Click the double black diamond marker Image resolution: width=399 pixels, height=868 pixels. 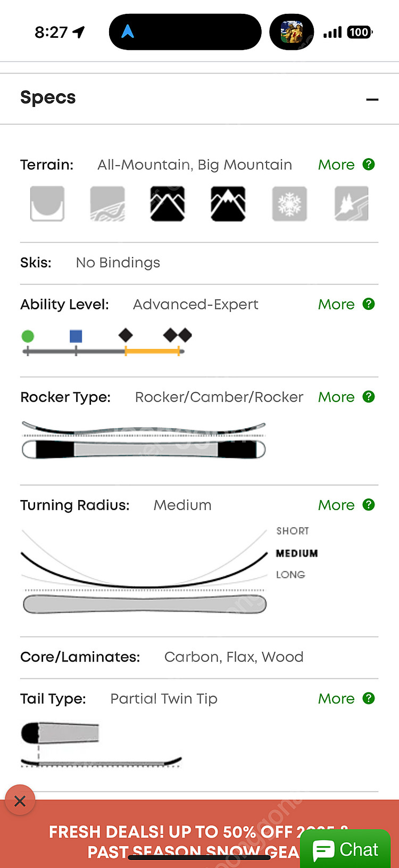(x=178, y=335)
